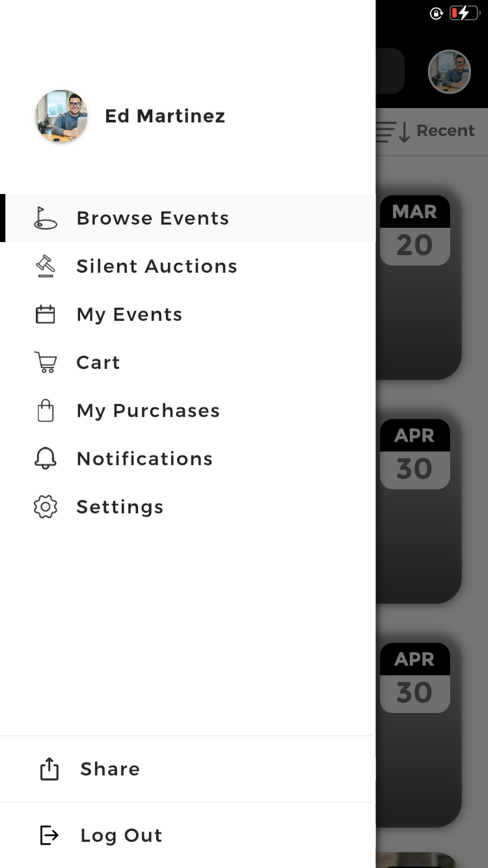Select the Log Out arrow icon
Viewport: 488px width, 868px height.
pyautogui.click(x=48, y=835)
